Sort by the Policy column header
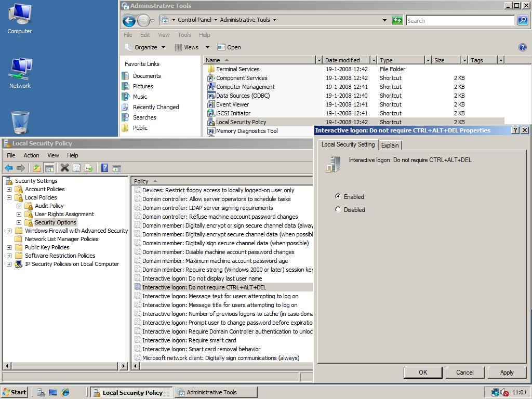Image resolution: width=532 pixels, height=399 pixels. pyautogui.click(x=222, y=181)
